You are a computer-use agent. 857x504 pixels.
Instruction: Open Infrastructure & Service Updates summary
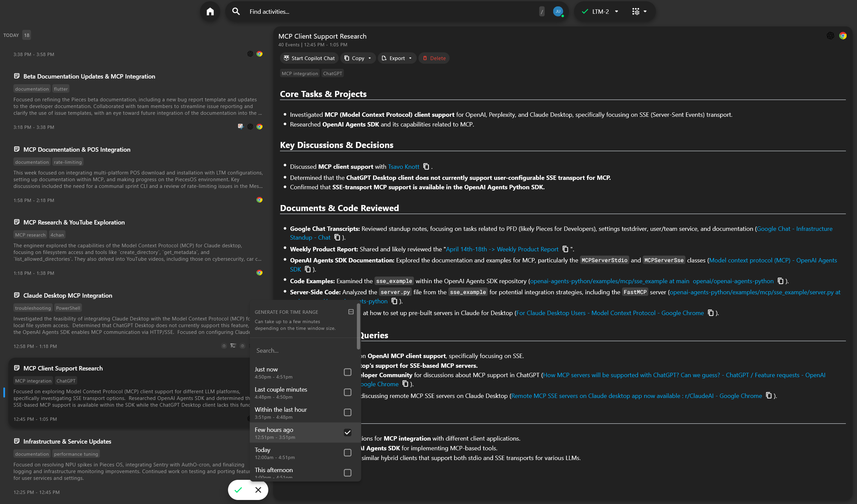point(67,441)
